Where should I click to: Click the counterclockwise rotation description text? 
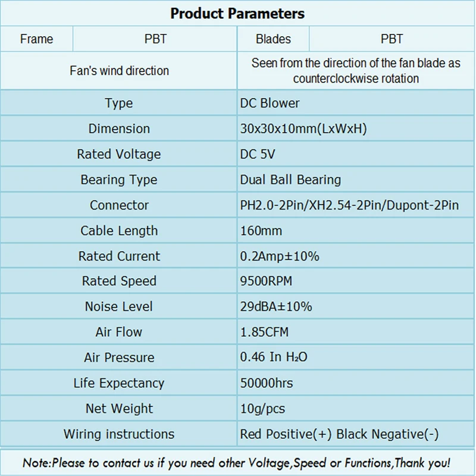[356, 71]
